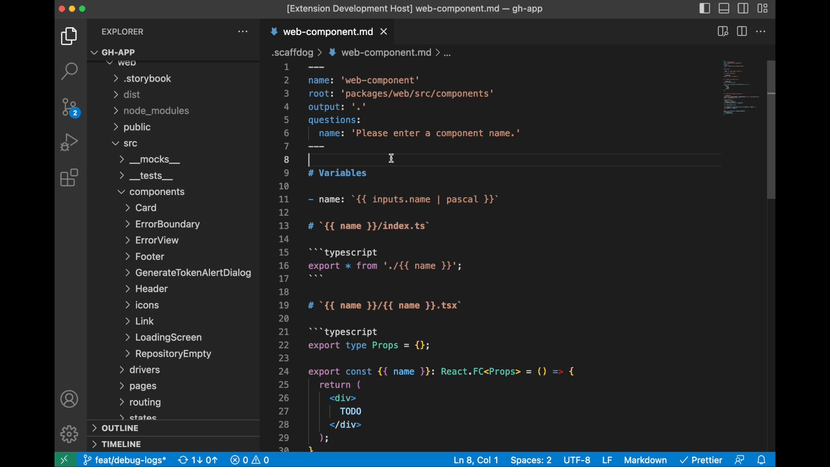Expand the __mocks__ folder
Screen dimensions: 830x467
click(x=174, y=159)
